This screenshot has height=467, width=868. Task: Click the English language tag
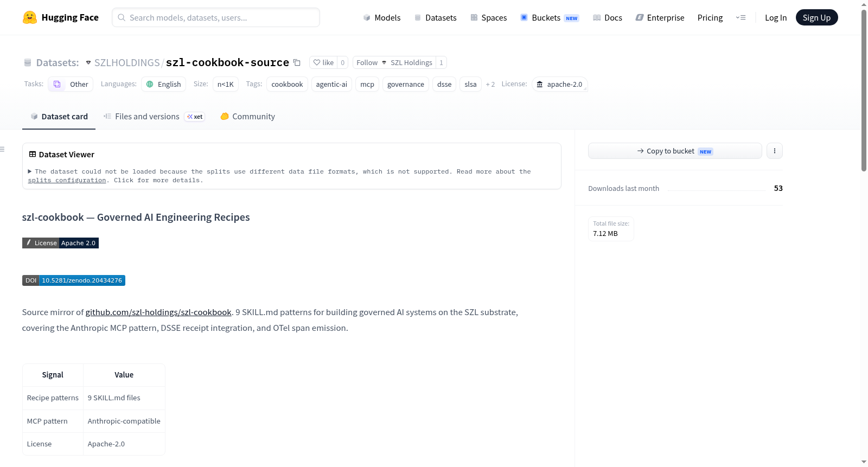(163, 84)
